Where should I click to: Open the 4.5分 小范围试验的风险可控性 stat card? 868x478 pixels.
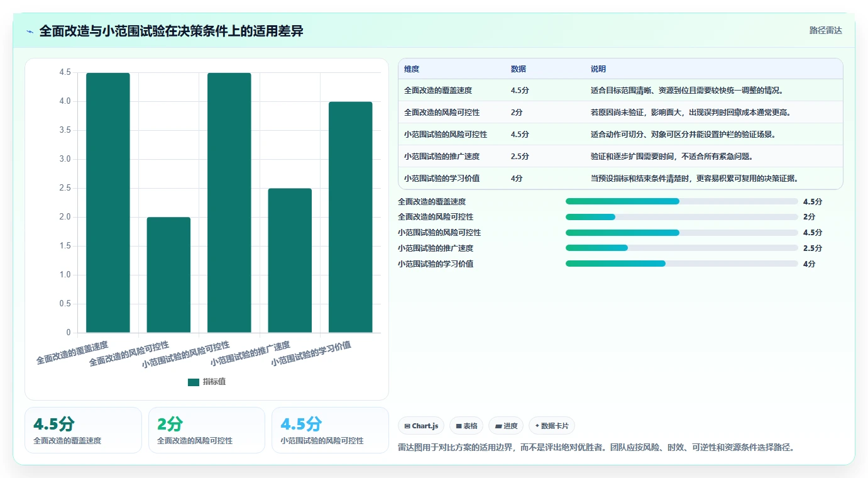(x=330, y=430)
